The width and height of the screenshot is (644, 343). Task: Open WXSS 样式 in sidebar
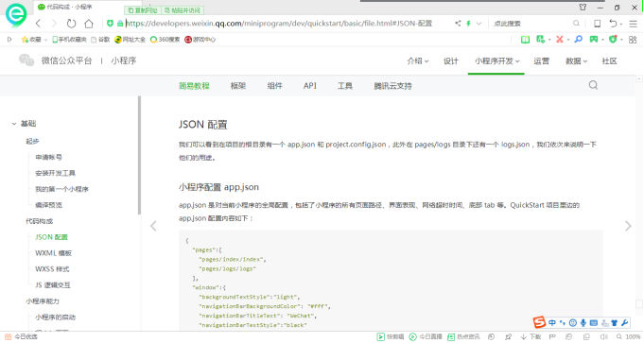(x=52, y=269)
